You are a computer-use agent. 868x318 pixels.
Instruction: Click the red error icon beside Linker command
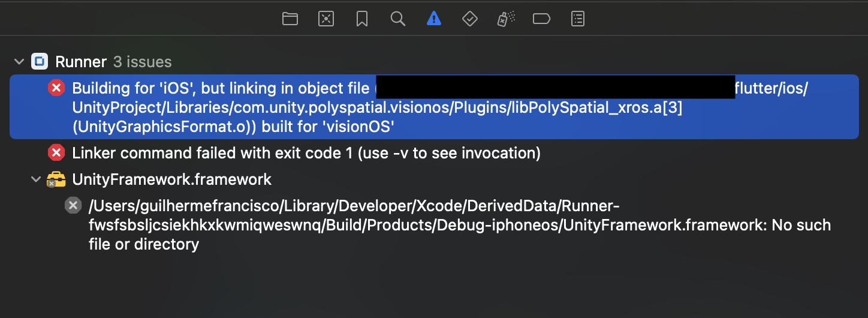[56, 153]
